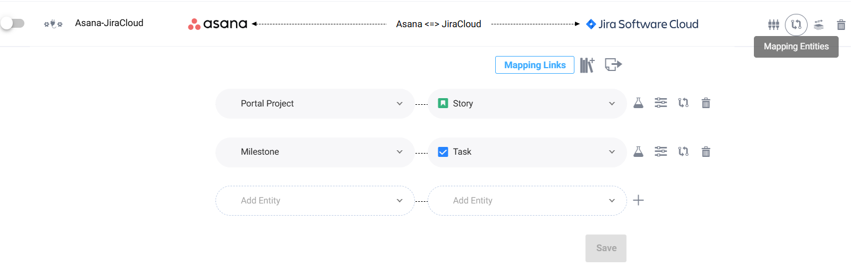This screenshot has height=270, width=868.
Task: Click the mapping icon on Story row
Action: click(684, 103)
